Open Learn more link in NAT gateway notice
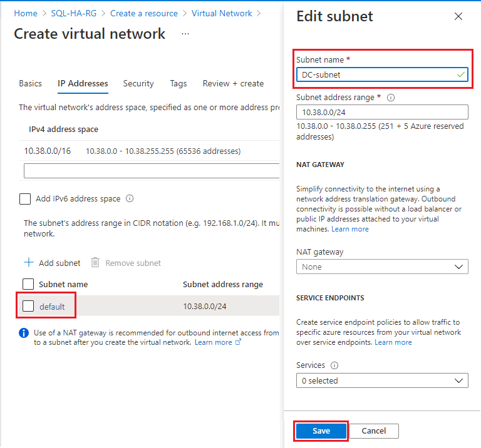Image resolution: width=481 pixels, height=448 pixels. [213, 342]
